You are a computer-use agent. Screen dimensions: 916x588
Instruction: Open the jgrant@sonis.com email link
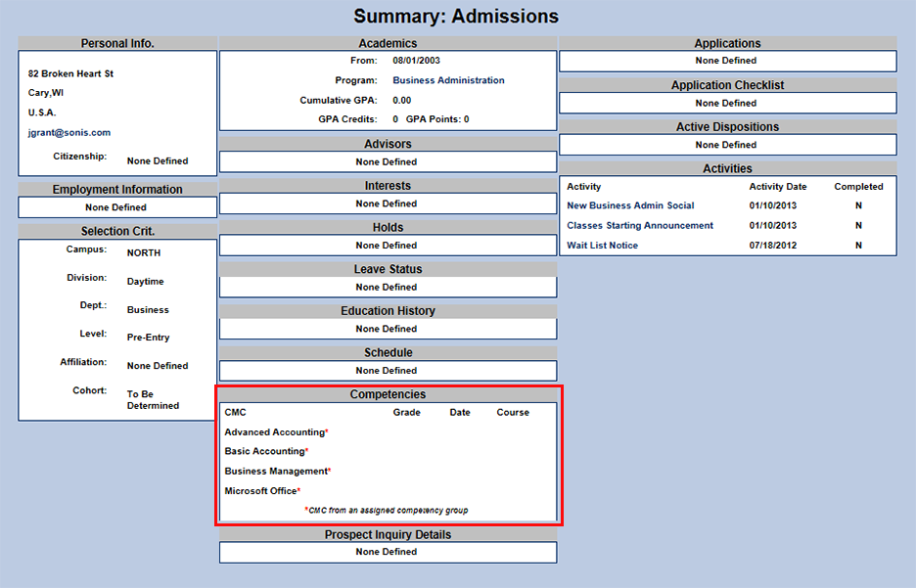coord(69,132)
